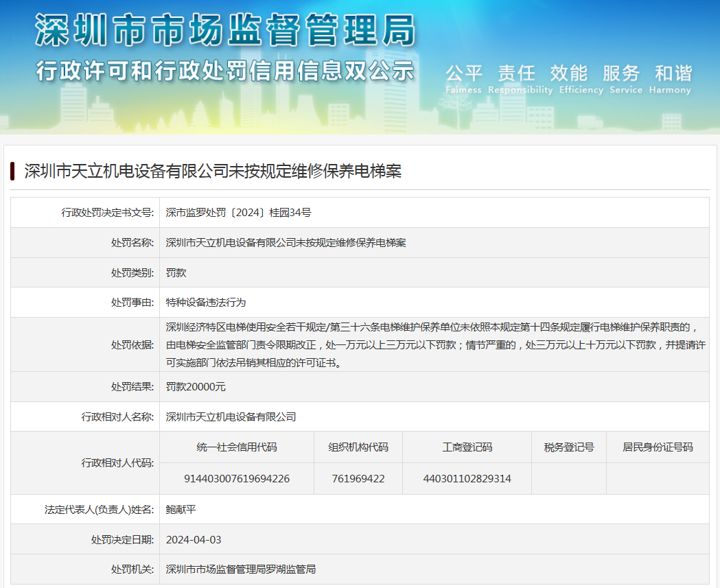Click the 工商登记码 column header

click(x=467, y=447)
